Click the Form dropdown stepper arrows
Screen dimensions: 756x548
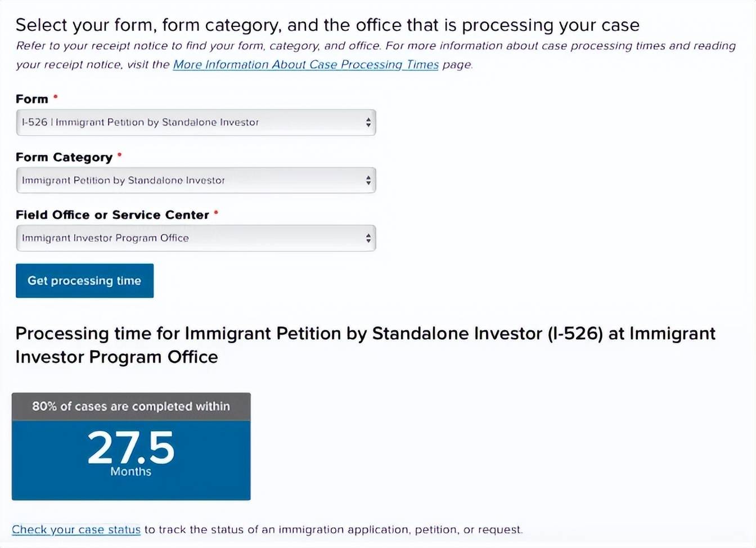point(368,122)
